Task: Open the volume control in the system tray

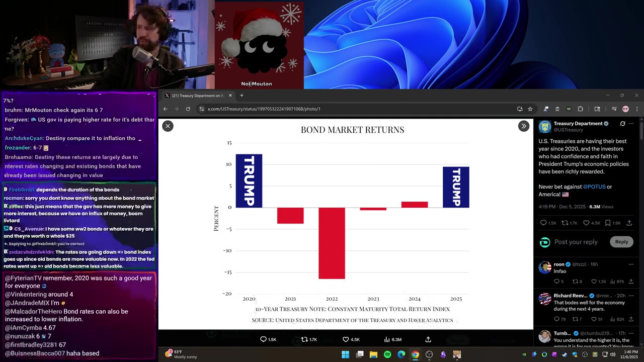Action: pyautogui.click(x=612, y=354)
